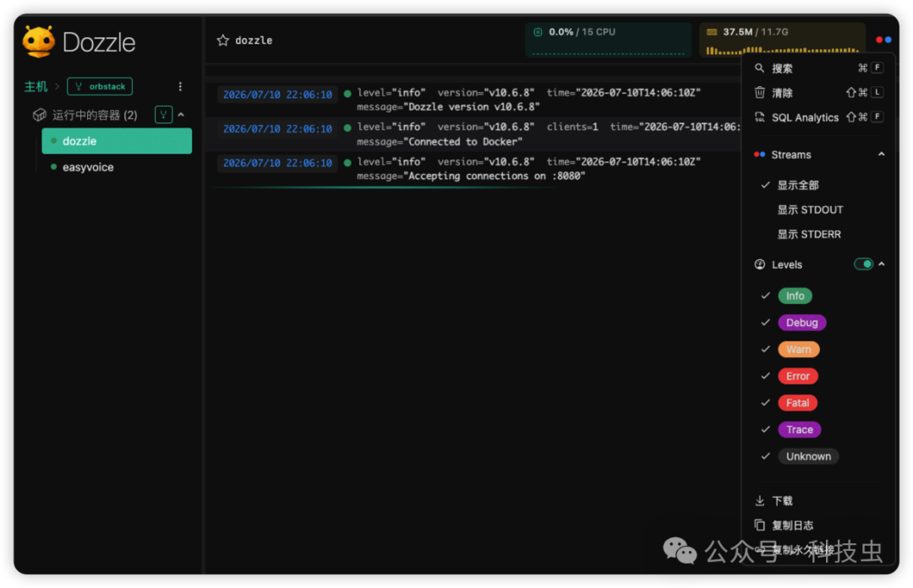This screenshot has width=913, height=588.
Task: Click the download icon in the menu
Action: pyautogui.click(x=759, y=501)
